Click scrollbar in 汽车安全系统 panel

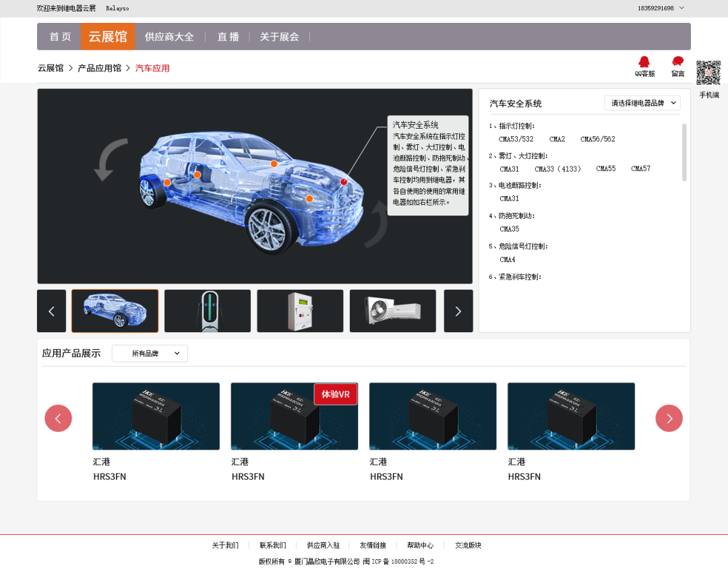point(684,152)
